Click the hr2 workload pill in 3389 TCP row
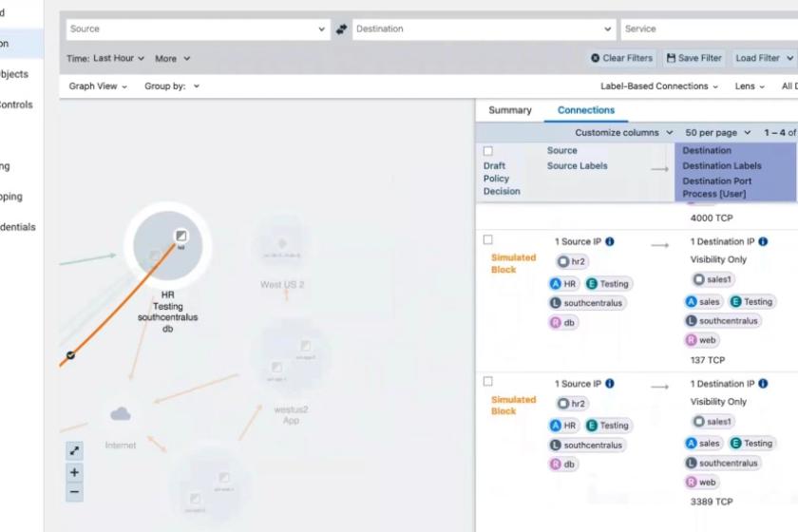798x532 pixels. pos(572,404)
